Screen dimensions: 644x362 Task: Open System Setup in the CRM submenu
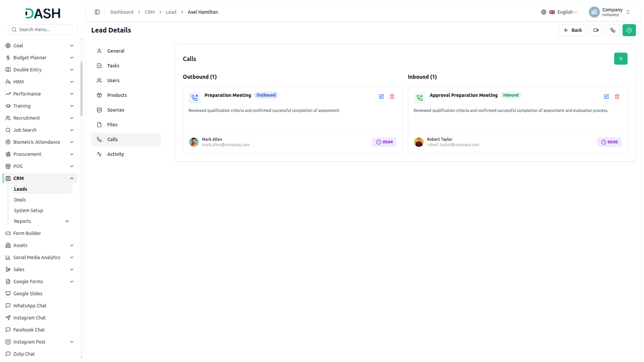(42, 210)
